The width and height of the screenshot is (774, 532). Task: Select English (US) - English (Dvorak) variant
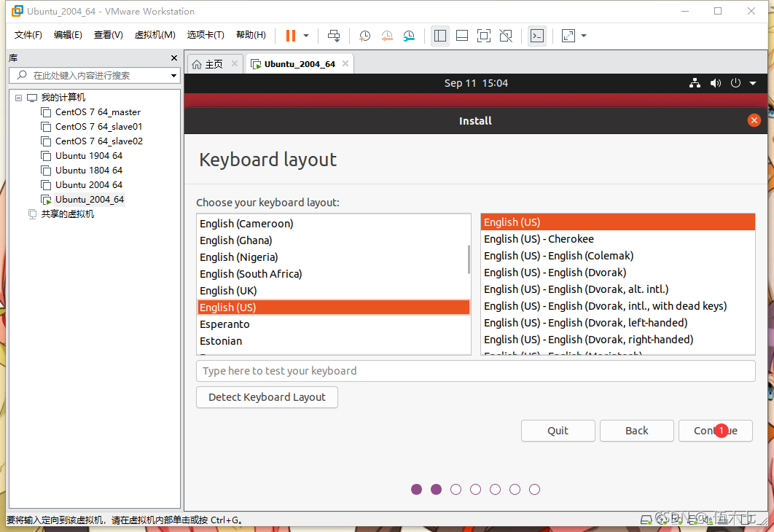pyautogui.click(x=617, y=273)
